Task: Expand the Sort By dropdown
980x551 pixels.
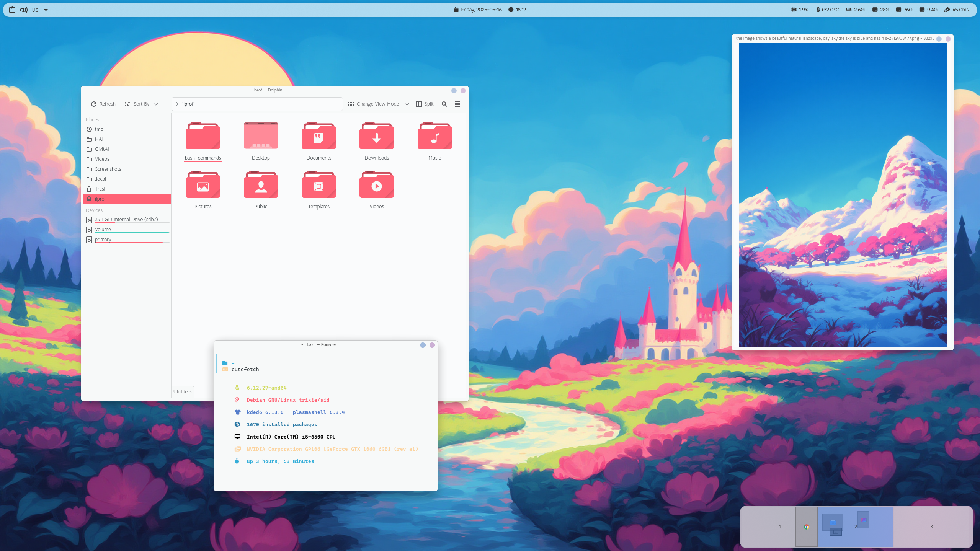Action: pyautogui.click(x=141, y=104)
